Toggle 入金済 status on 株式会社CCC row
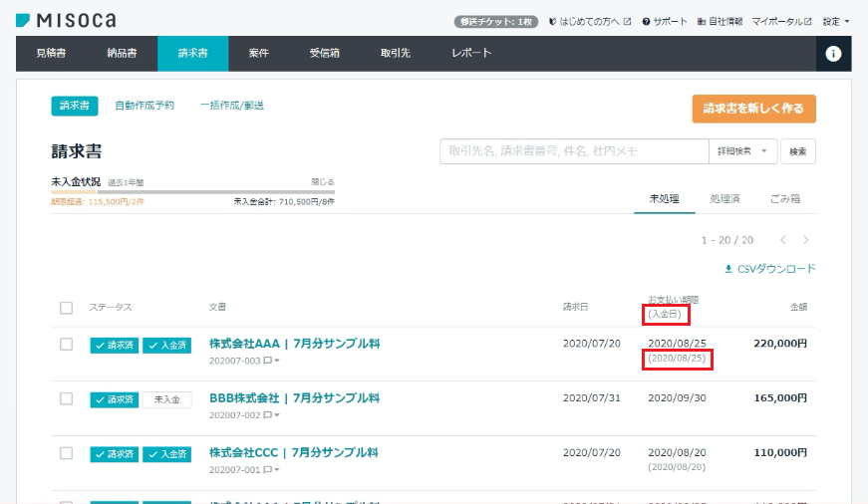The image size is (868, 504). [167, 454]
